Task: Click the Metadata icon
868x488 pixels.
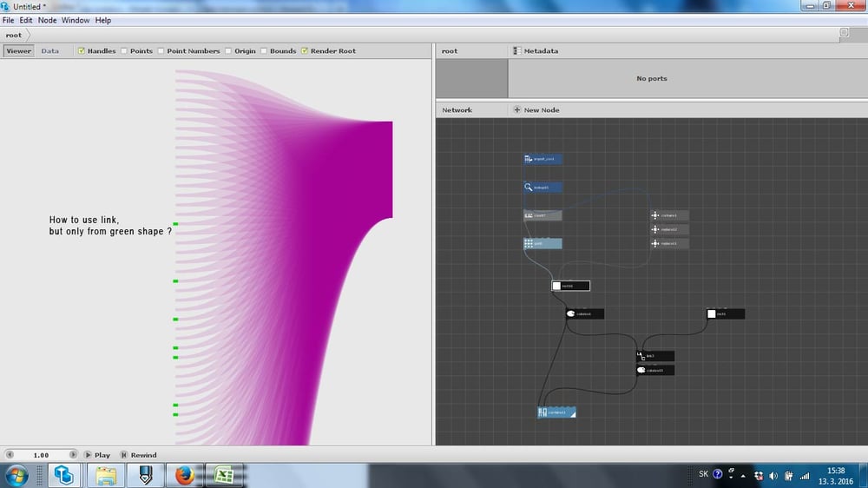Action: pyautogui.click(x=516, y=51)
